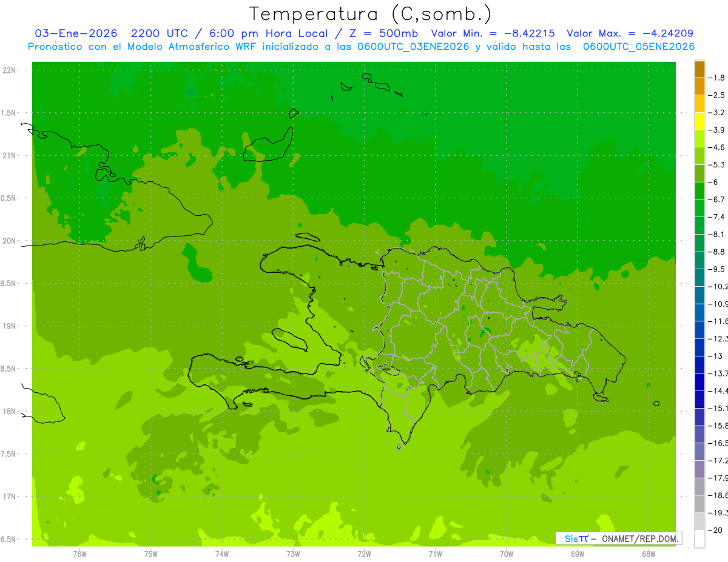Select purple swatch between -17.2 and -17.9

(699, 469)
